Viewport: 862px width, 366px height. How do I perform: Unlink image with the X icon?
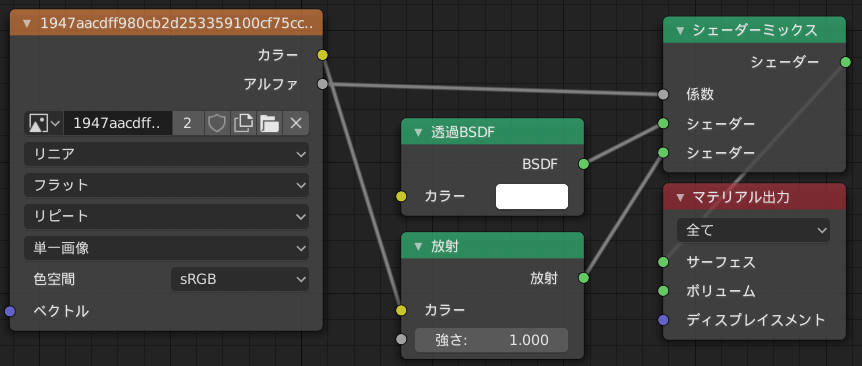296,124
